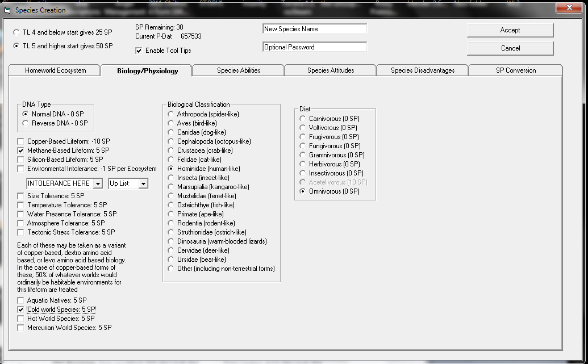Expand the Up List dropdown
Image resolution: width=588 pixels, height=364 pixels.
[x=143, y=183]
